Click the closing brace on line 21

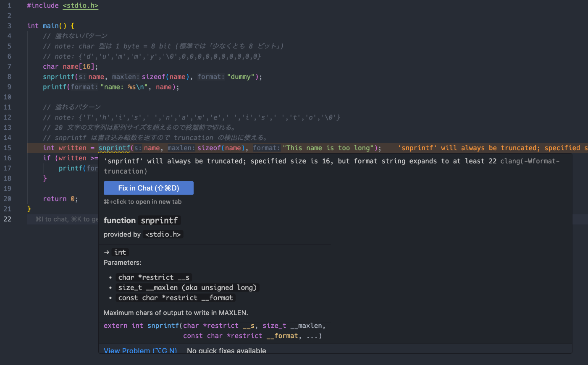(x=29, y=209)
